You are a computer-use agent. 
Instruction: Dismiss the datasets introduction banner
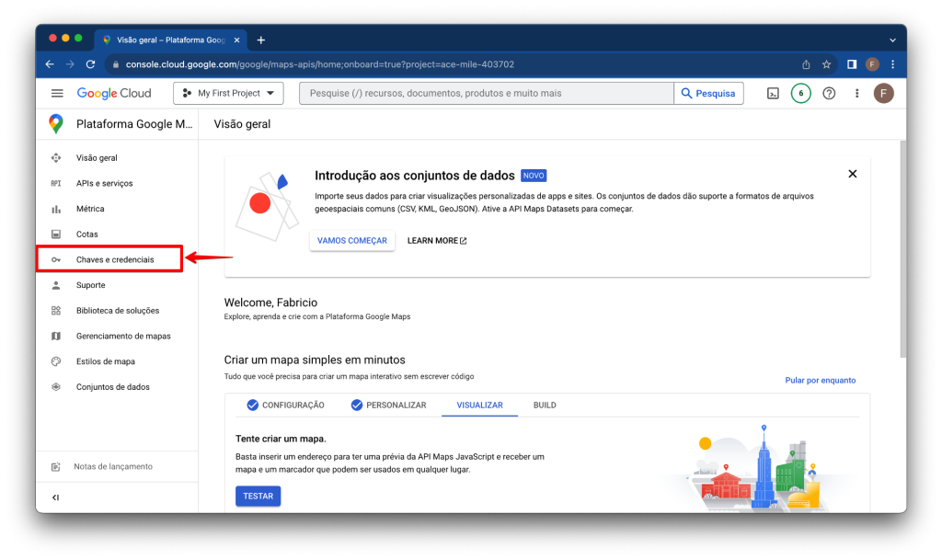(852, 174)
